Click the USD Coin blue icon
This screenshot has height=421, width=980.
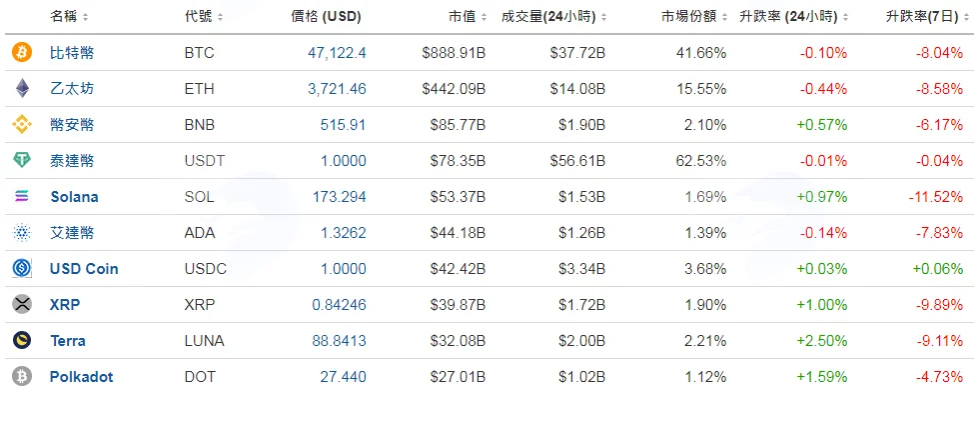point(22,269)
